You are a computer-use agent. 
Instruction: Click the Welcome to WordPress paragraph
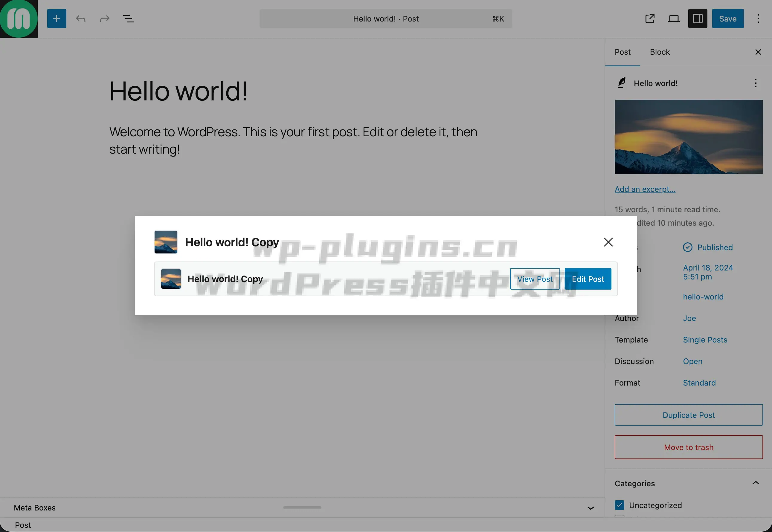tap(293, 140)
